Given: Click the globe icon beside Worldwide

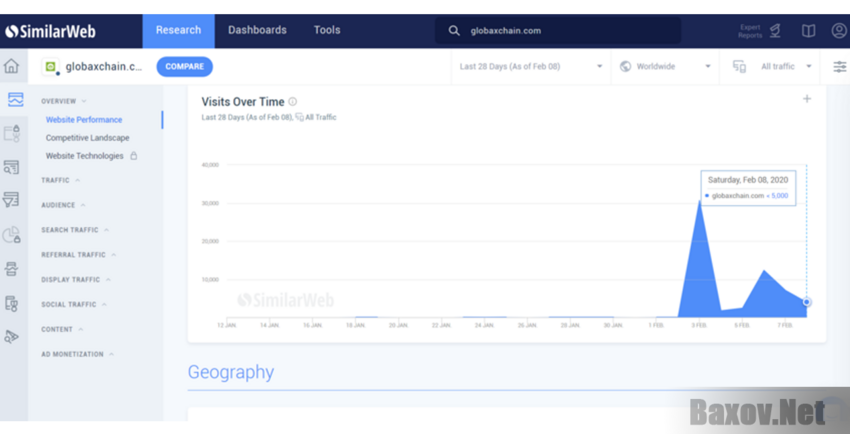Looking at the screenshot, I should (626, 66).
